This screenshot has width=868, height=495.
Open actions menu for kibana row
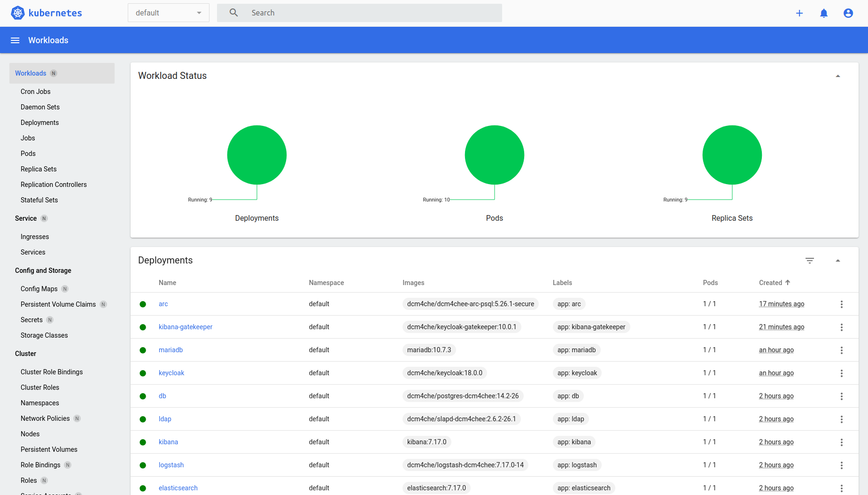tap(842, 442)
